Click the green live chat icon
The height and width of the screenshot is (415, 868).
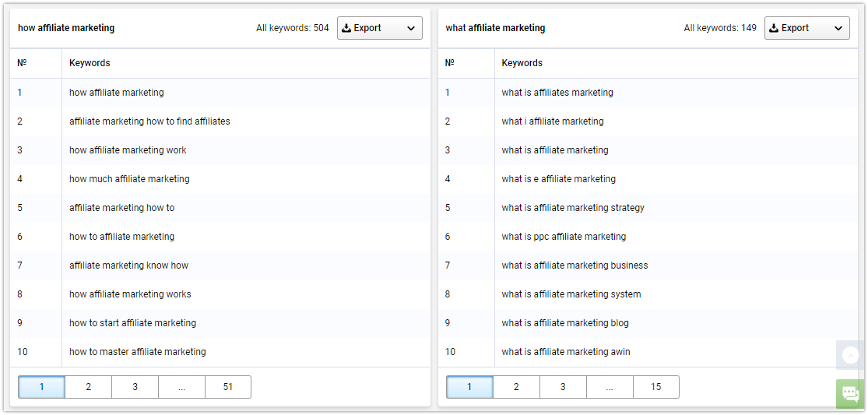[x=851, y=394]
